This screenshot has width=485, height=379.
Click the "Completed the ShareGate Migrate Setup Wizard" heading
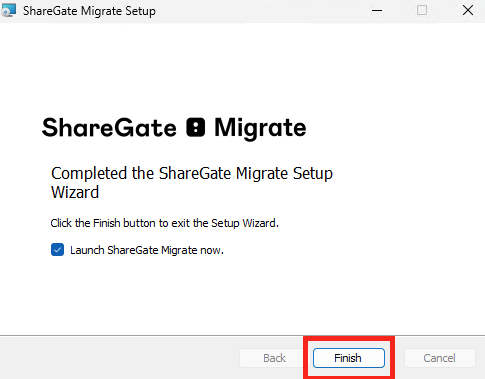(192, 182)
